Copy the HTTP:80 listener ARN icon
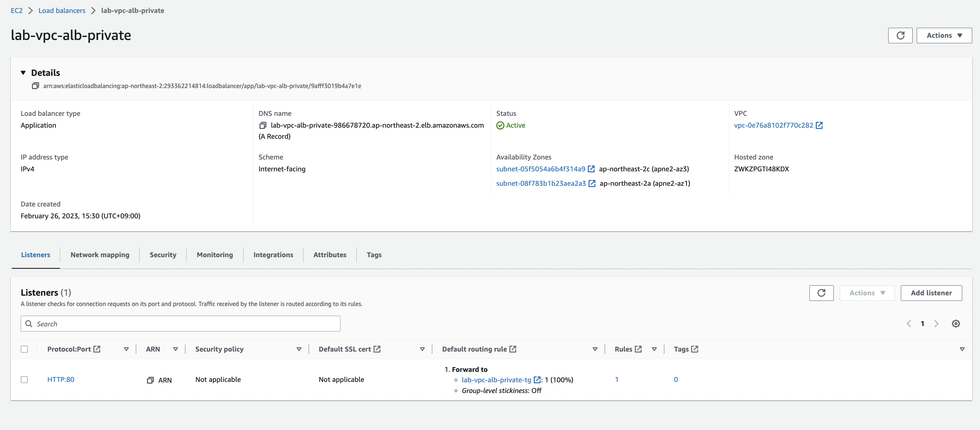Viewport: 980px width, 430px height. (150, 380)
